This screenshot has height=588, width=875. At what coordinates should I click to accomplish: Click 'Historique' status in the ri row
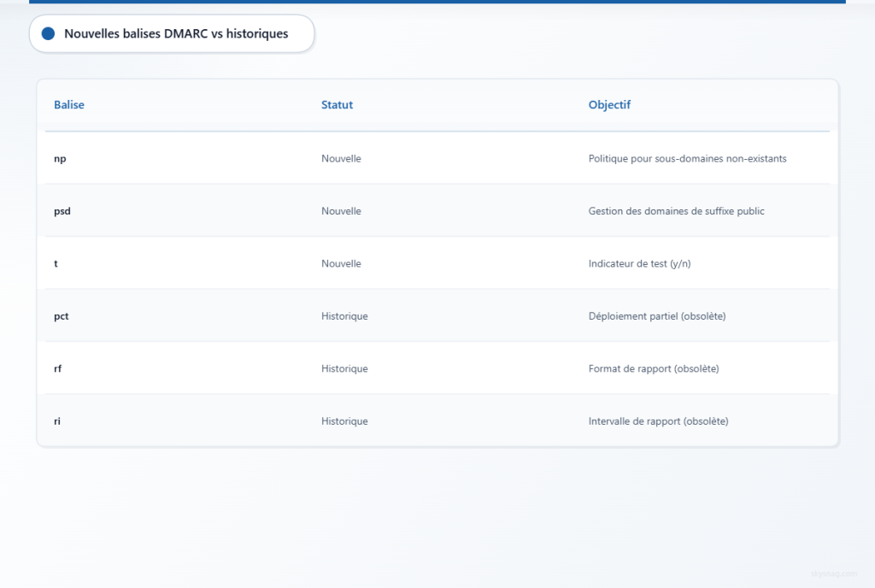344,420
